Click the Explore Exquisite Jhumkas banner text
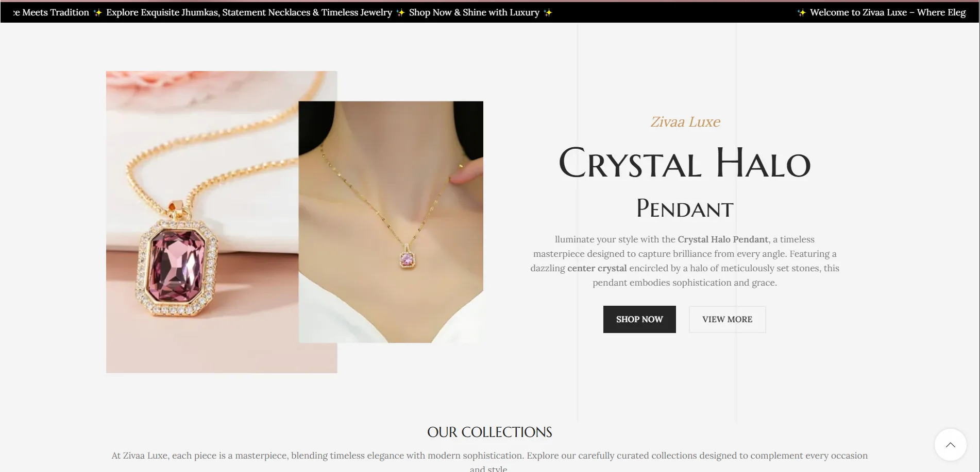The height and width of the screenshot is (472, 980). tap(249, 12)
